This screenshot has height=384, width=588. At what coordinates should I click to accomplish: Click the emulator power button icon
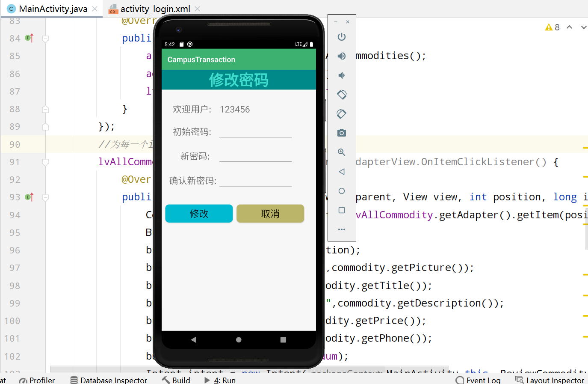tap(341, 37)
